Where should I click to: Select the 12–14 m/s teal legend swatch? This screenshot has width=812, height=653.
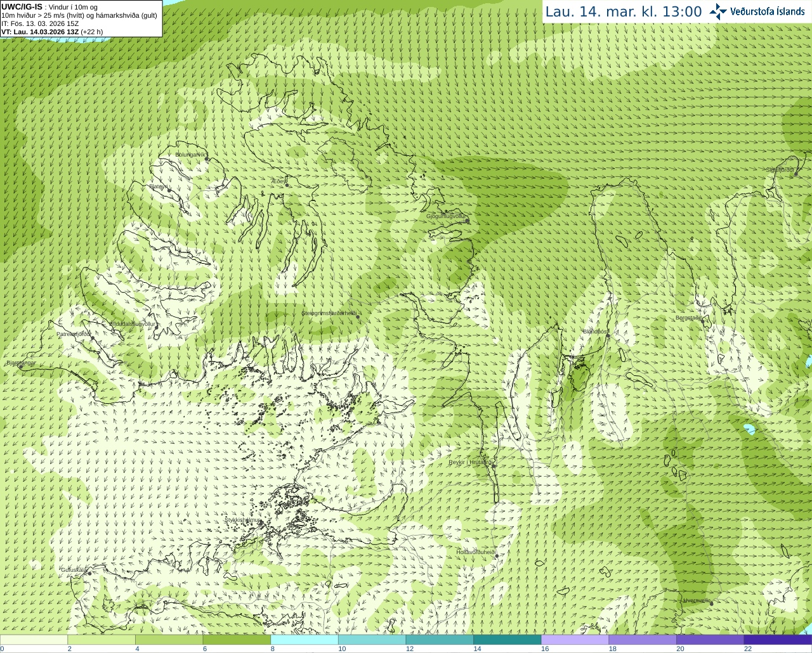coord(440,640)
